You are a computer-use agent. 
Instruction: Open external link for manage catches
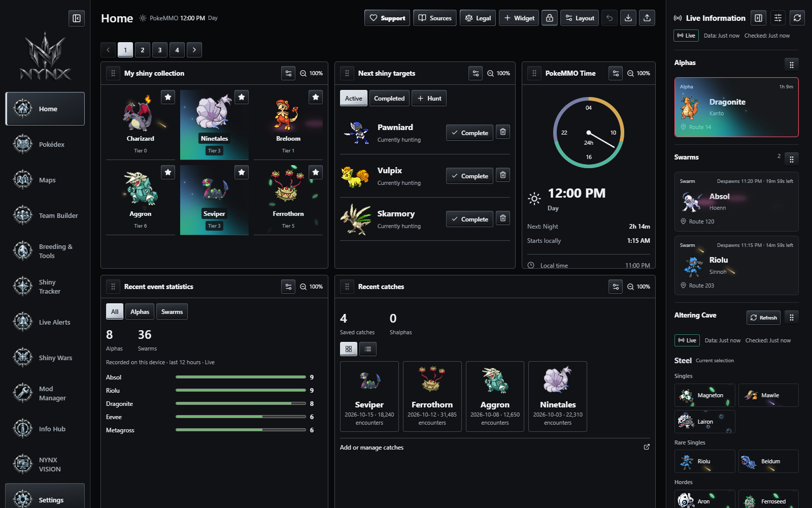(647, 447)
